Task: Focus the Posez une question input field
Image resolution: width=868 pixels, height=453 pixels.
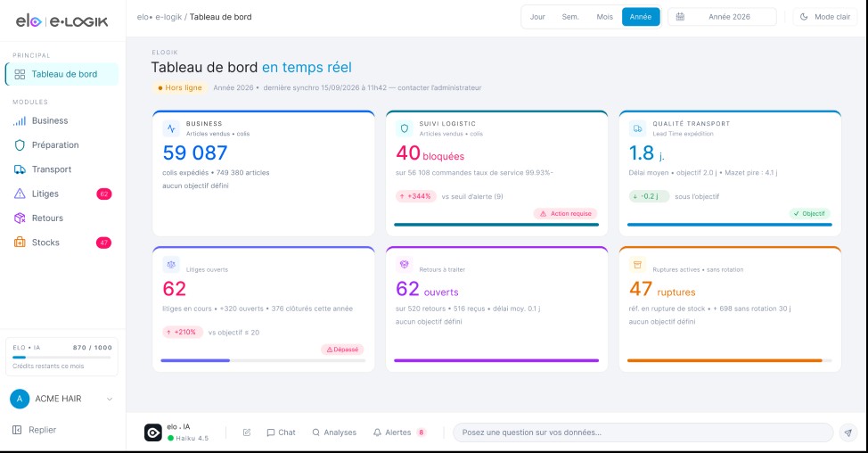Action: click(x=643, y=432)
